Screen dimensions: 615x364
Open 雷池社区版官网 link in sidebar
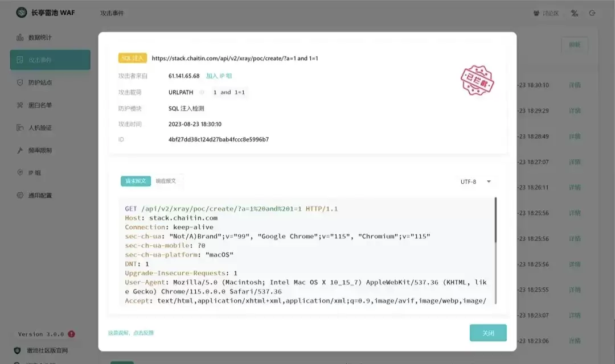pyautogui.click(x=47, y=350)
